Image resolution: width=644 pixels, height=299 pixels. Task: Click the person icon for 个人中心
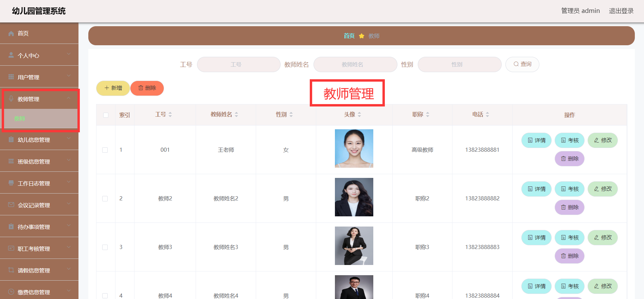(x=11, y=55)
